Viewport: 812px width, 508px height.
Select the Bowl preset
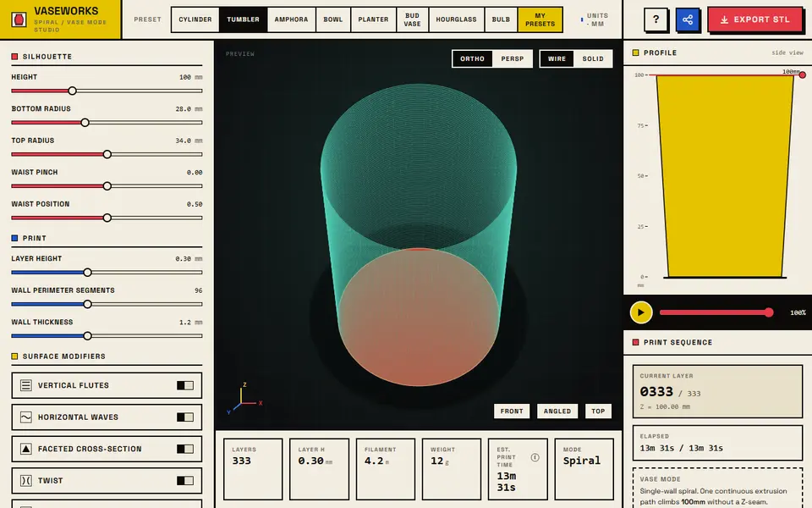pyautogui.click(x=333, y=19)
